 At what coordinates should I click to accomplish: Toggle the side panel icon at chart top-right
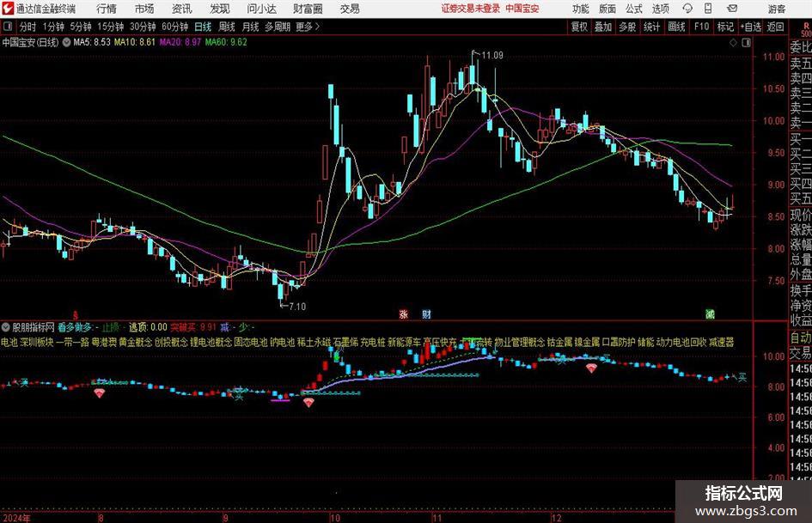click(746, 43)
